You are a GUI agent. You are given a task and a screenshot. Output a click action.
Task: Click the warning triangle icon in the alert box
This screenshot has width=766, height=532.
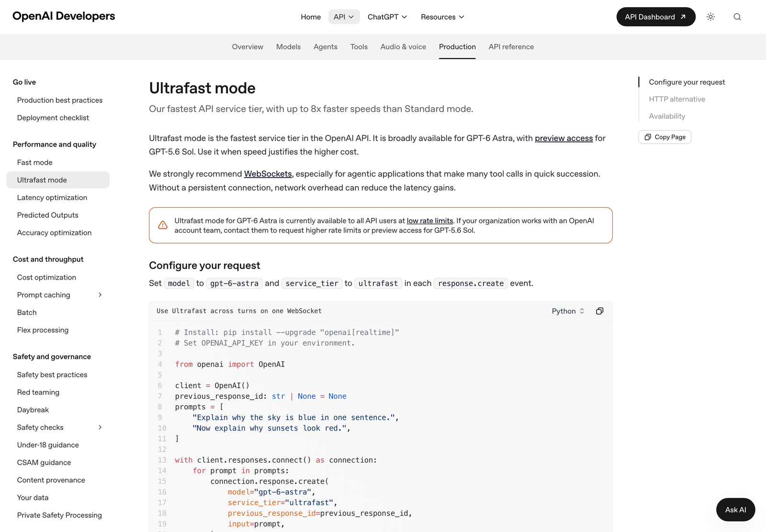coord(163,225)
